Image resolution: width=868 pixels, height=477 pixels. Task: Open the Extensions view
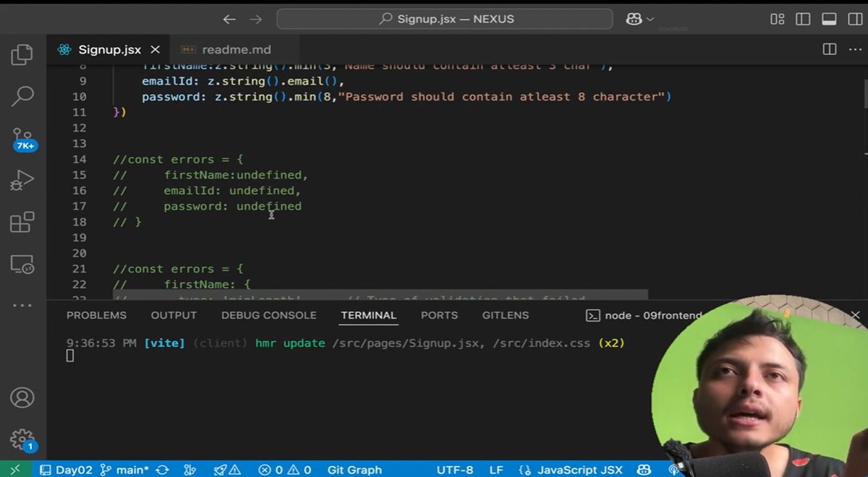click(x=22, y=222)
